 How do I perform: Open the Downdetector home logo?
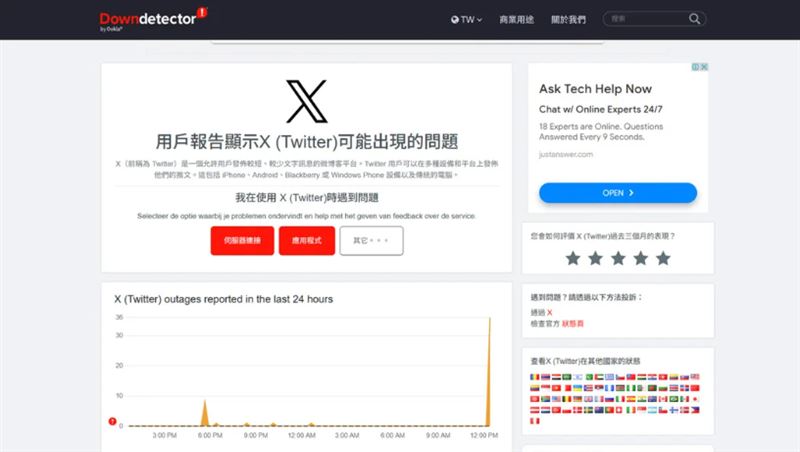click(x=153, y=19)
